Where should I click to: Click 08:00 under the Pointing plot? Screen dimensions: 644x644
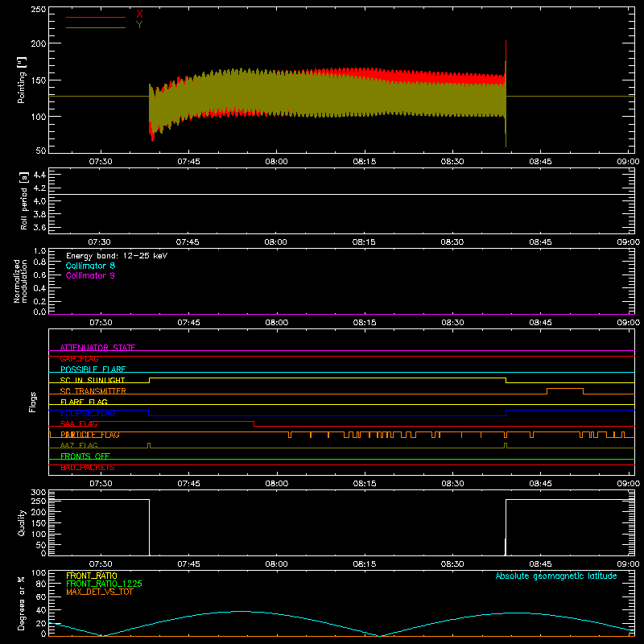(276, 162)
